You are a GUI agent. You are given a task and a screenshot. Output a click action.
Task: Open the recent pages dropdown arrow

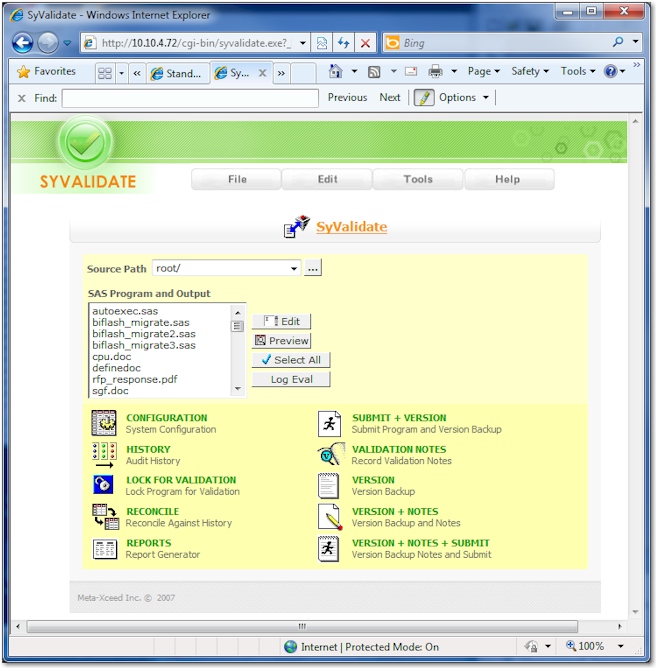click(x=68, y=43)
